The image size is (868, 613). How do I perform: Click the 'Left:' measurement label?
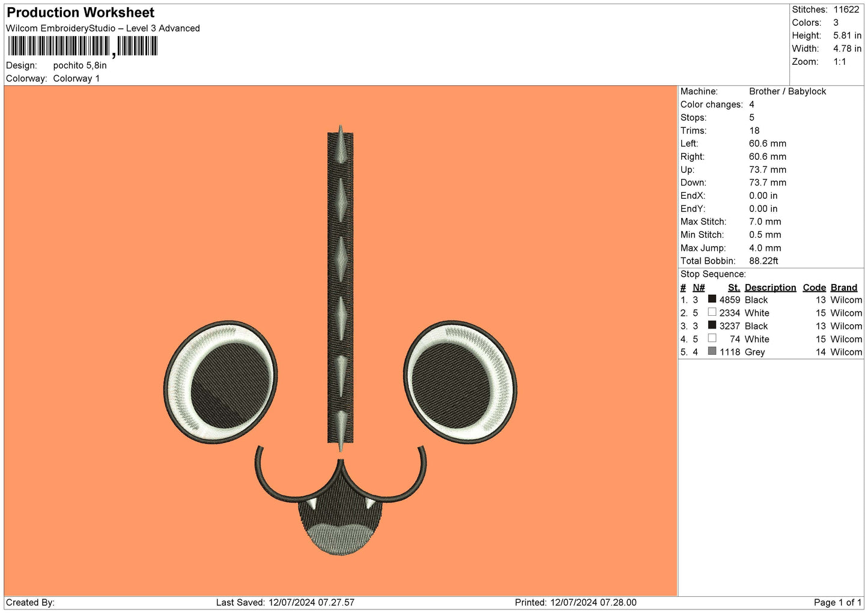coord(689,143)
